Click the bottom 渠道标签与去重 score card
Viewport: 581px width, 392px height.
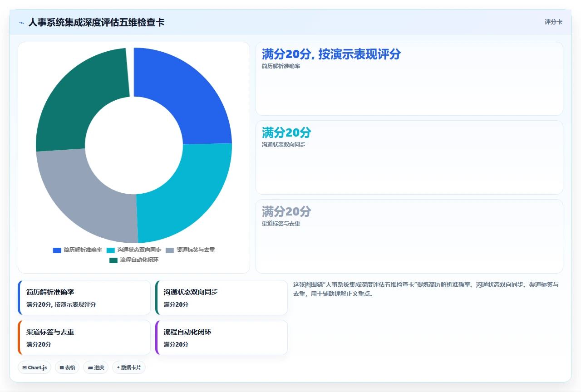84,338
